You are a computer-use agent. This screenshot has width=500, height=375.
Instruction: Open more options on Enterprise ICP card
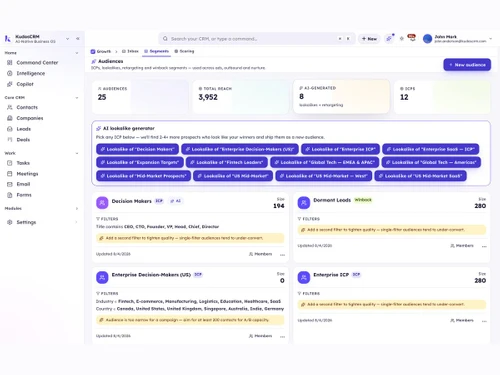pyautogui.click(x=484, y=321)
